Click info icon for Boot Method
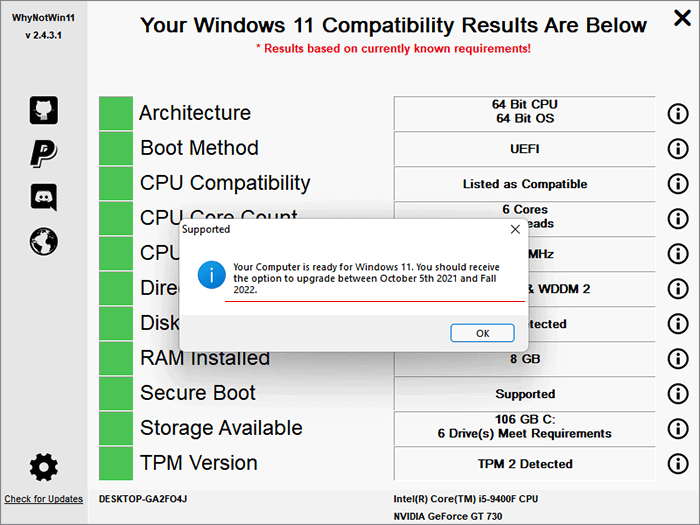 [677, 149]
